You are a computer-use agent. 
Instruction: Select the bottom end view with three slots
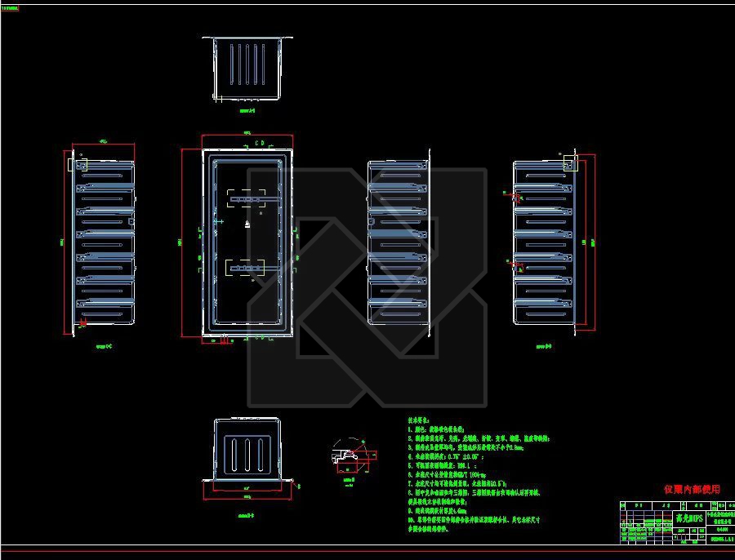pyautogui.click(x=247, y=451)
